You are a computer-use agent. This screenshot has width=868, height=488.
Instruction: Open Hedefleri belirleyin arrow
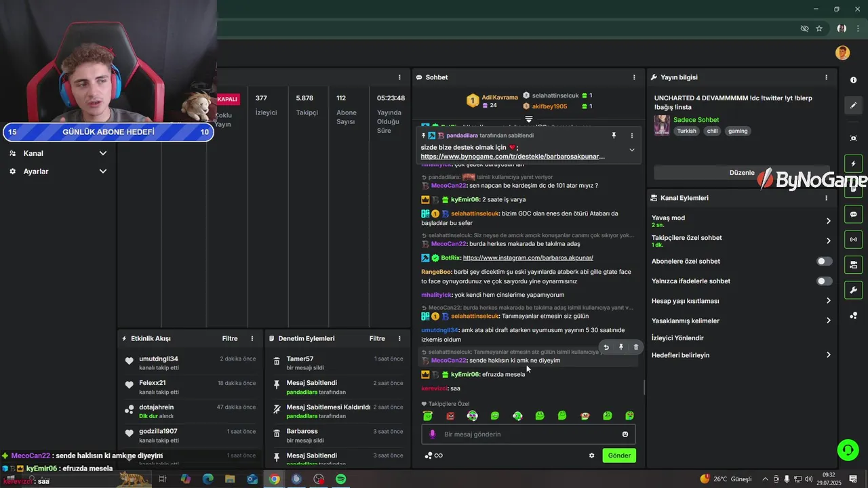pos(828,355)
